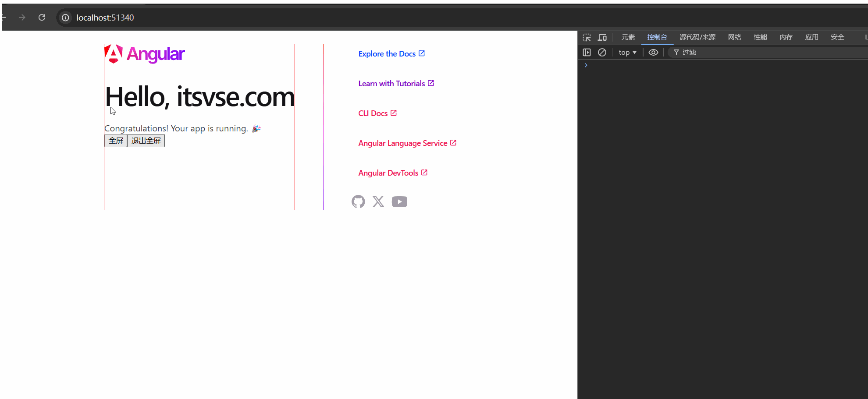Image resolution: width=868 pixels, height=399 pixels.
Task: Click the inspect element picker icon
Action: click(587, 37)
